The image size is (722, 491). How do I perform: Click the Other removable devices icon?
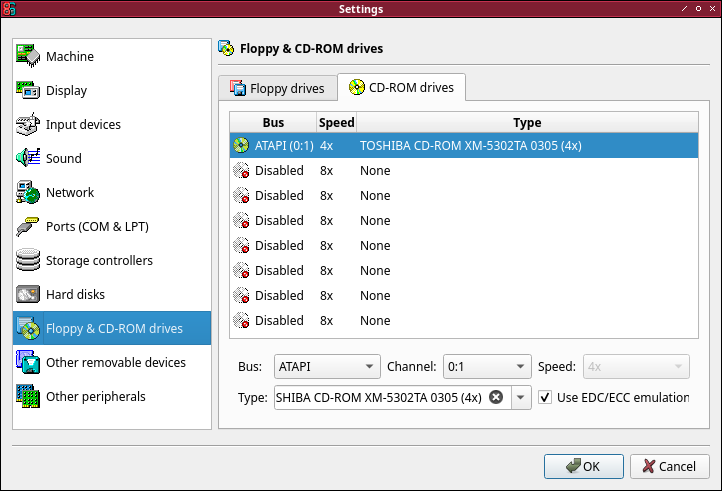tap(28, 362)
